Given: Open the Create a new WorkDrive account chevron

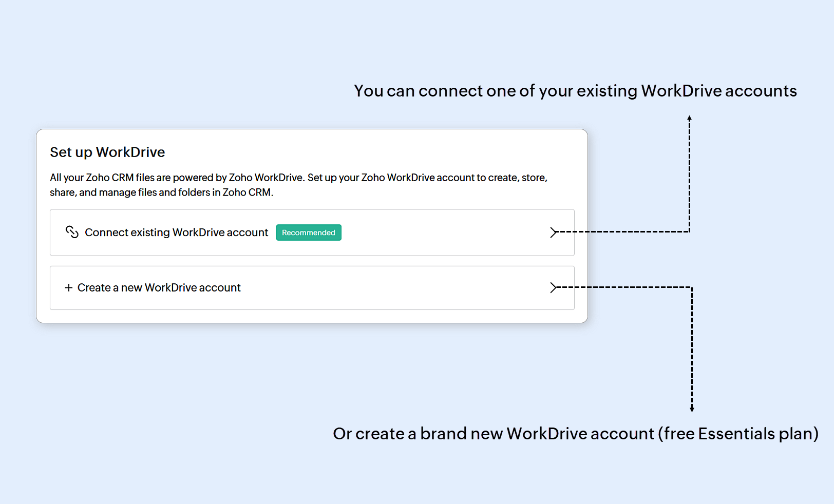Looking at the screenshot, I should tap(553, 287).
